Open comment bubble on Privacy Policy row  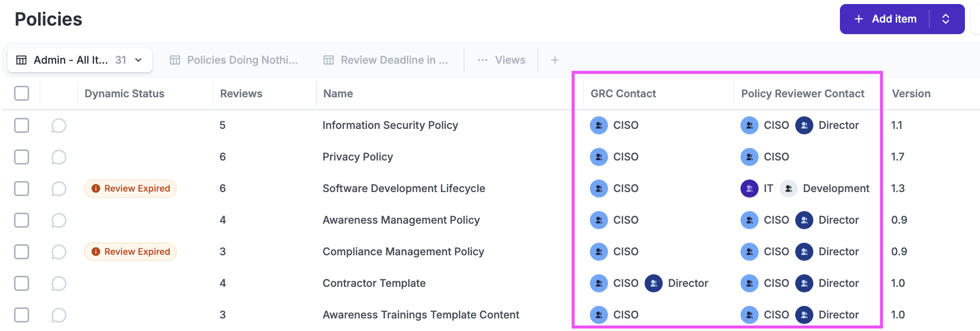[x=59, y=157]
